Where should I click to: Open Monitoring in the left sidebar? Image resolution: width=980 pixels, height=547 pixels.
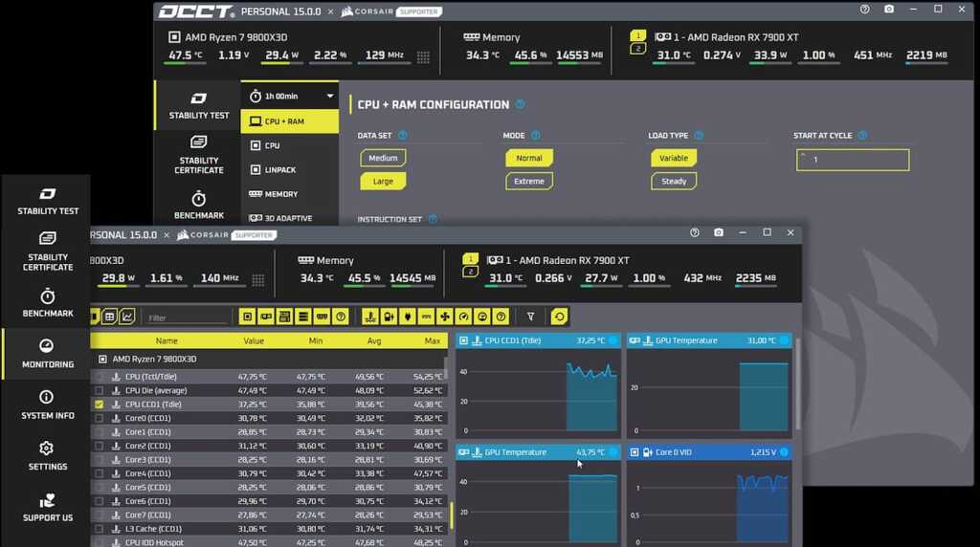pos(47,353)
